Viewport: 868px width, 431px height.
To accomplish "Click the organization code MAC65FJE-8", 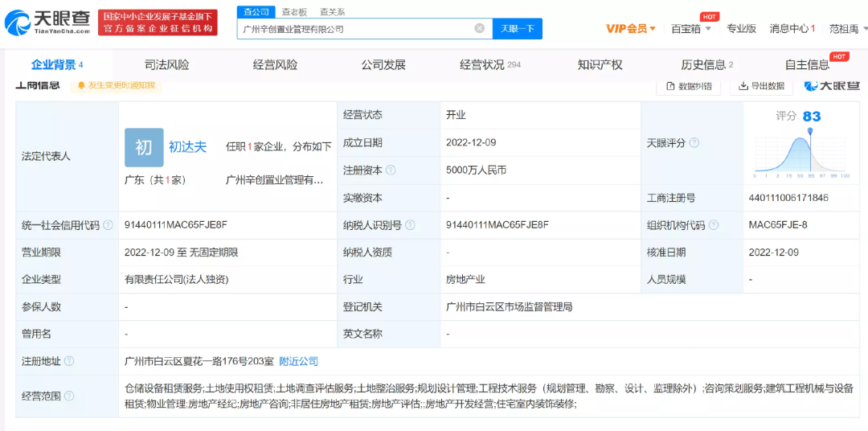I will (x=780, y=225).
